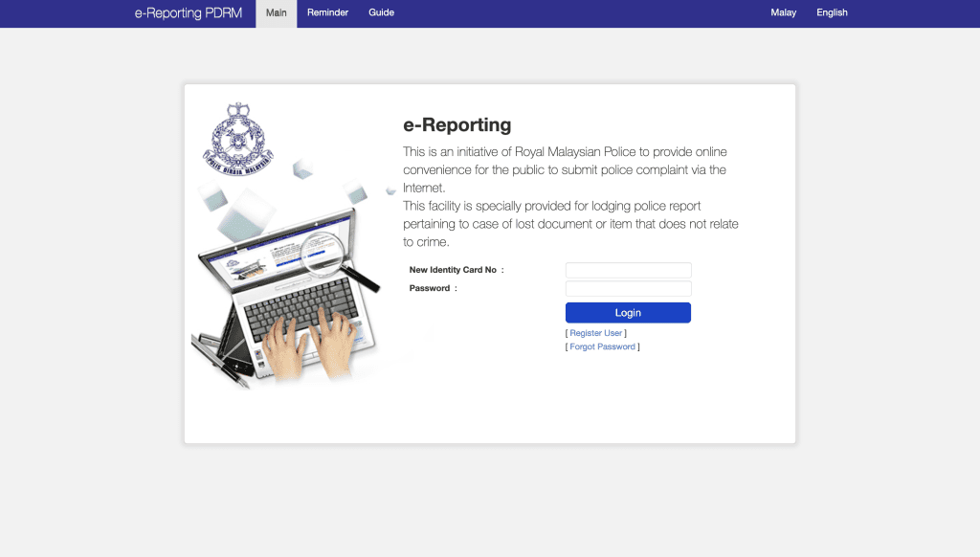Focus the New Identity Card No field
Image resolution: width=980 pixels, height=557 pixels.
[x=628, y=271]
